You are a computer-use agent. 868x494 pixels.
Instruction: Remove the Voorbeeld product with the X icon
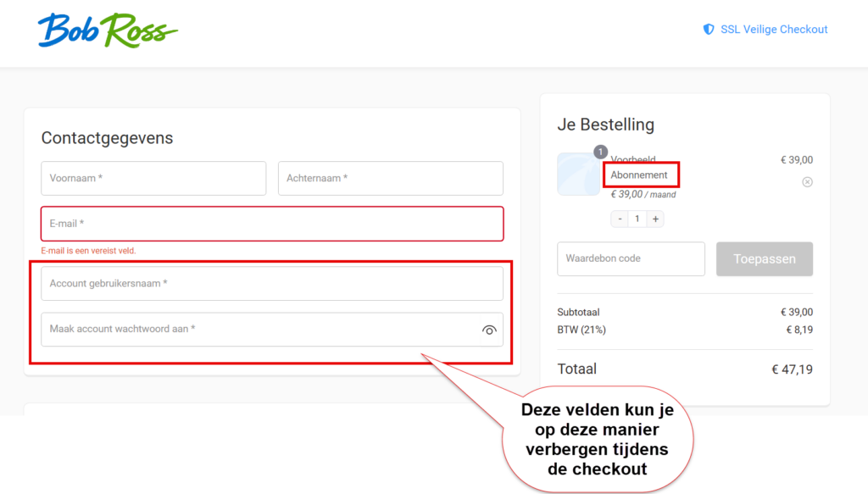tap(807, 182)
